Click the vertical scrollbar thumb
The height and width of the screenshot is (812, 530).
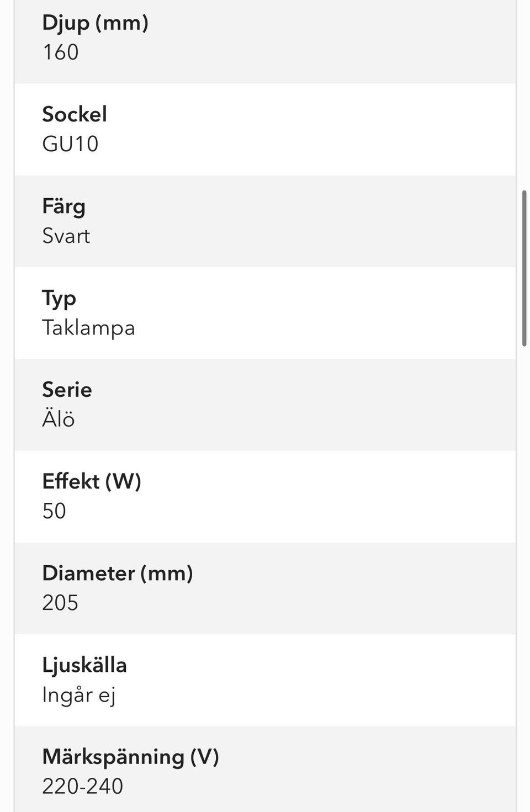tap(524, 268)
